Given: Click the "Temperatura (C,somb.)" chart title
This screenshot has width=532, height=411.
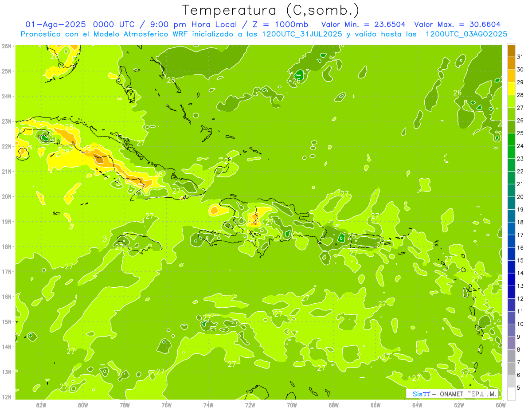Looking at the screenshot, I should [271, 11].
